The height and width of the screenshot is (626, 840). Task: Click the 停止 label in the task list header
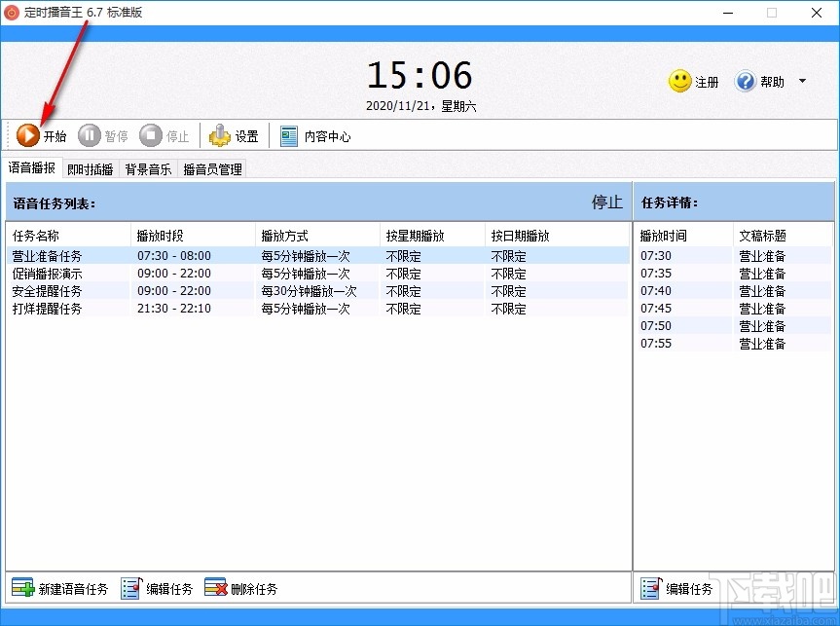[606, 203]
